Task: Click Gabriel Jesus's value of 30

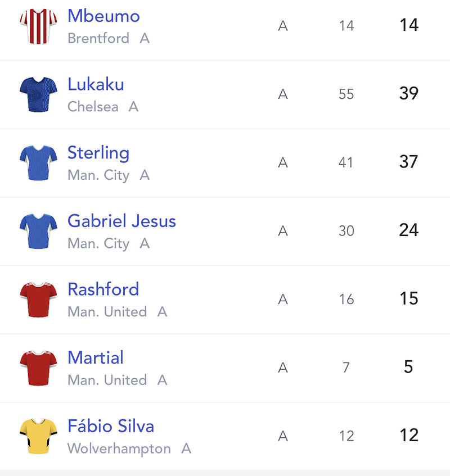Action: [x=346, y=231]
